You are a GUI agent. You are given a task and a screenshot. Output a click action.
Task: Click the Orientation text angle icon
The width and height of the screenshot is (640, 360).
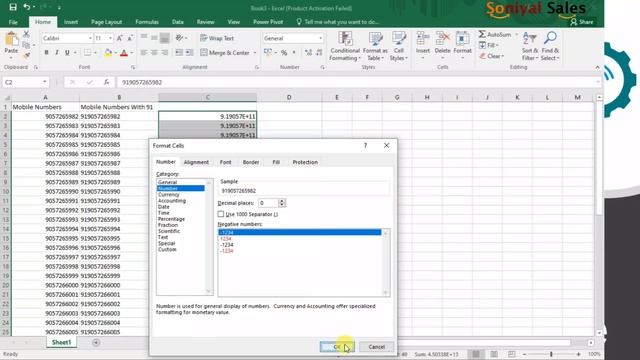click(x=180, y=38)
